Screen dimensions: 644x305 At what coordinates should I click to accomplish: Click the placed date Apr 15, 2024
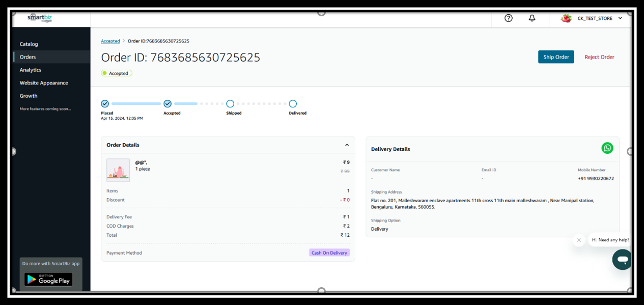[x=122, y=118]
